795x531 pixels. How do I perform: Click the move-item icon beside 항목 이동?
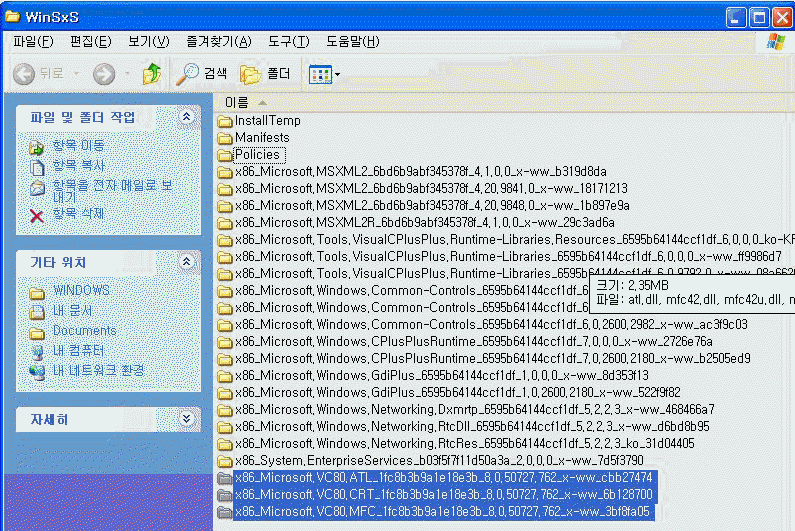(x=37, y=147)
